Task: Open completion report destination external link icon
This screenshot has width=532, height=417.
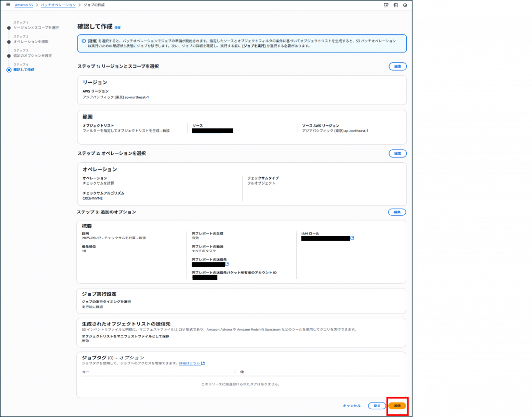Action: [x=227, y=264]
